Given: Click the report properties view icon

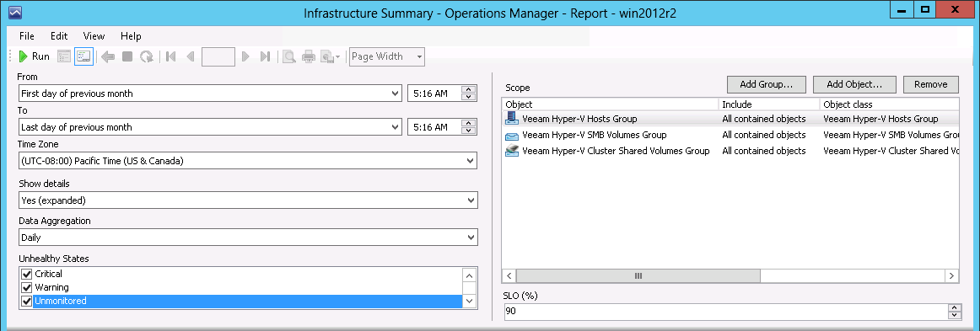Looking at the screenshot, I should click(64, 56).
